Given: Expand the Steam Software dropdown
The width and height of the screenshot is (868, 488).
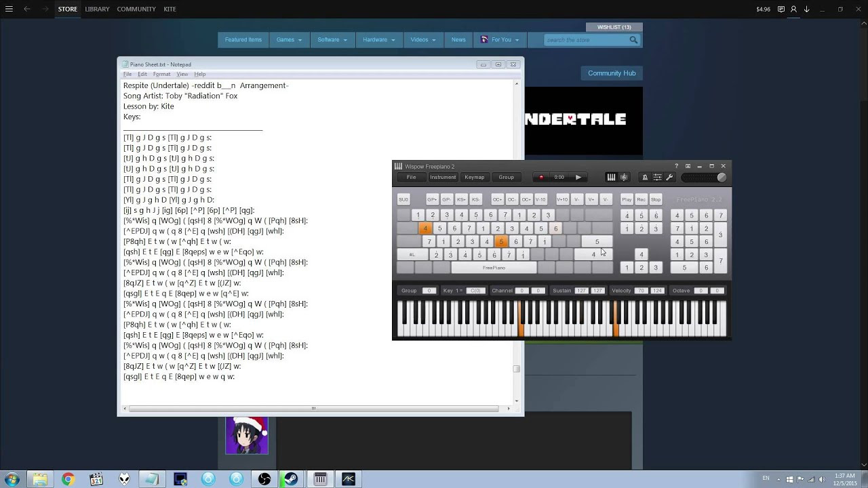Looking at the screenshot, I should pos(332,40).
